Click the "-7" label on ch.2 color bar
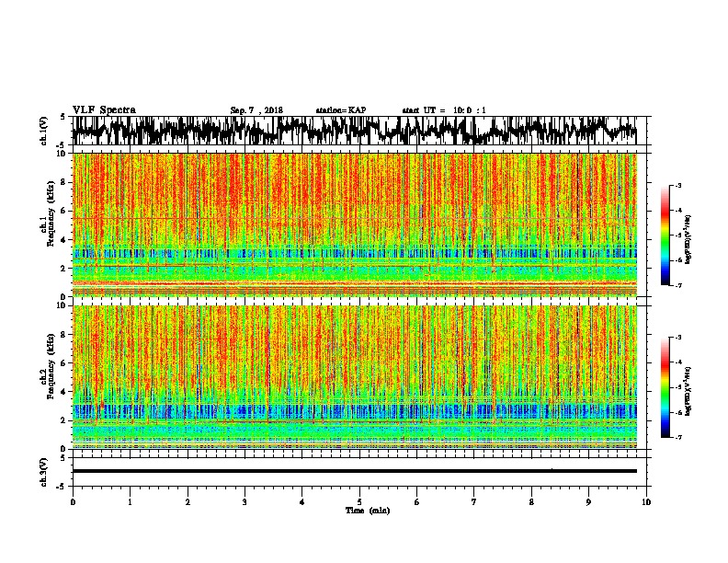The height and width of the screenshot is (563, 728). 678,437
